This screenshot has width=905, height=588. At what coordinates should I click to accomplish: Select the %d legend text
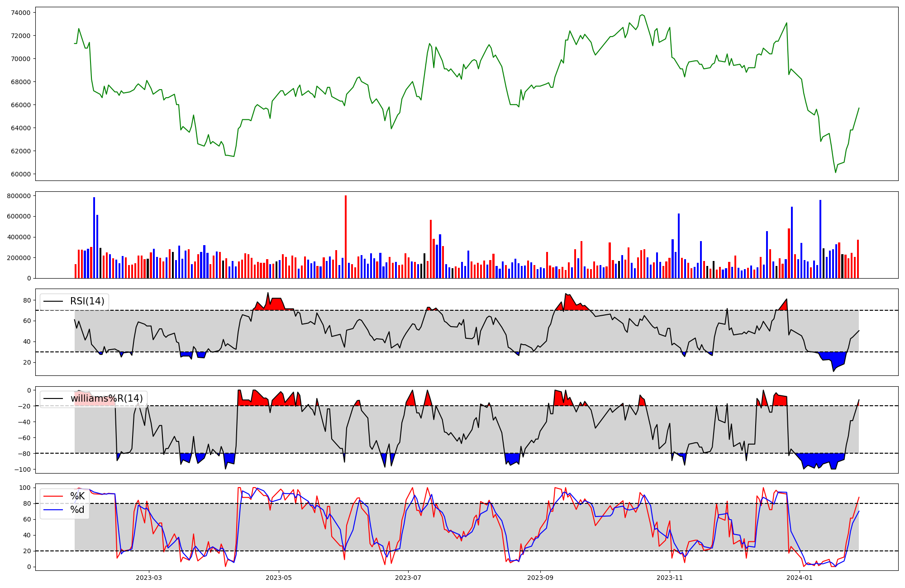(77, 510)
